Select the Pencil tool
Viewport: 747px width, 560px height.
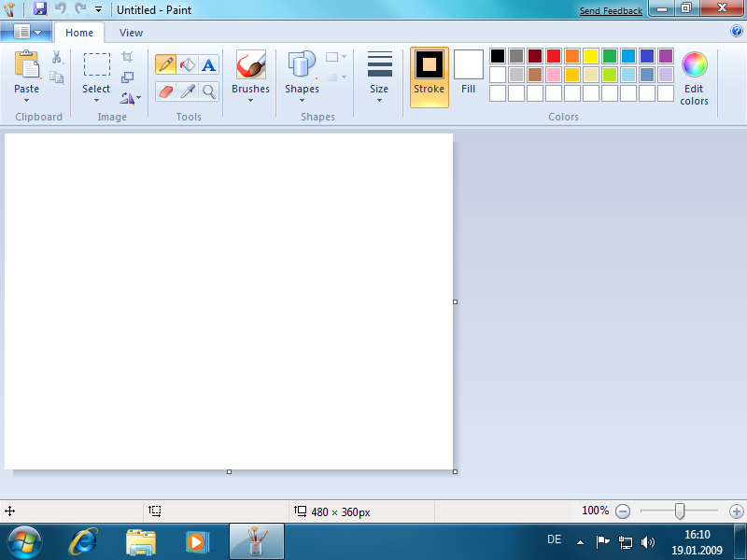[x=165, y=64]
